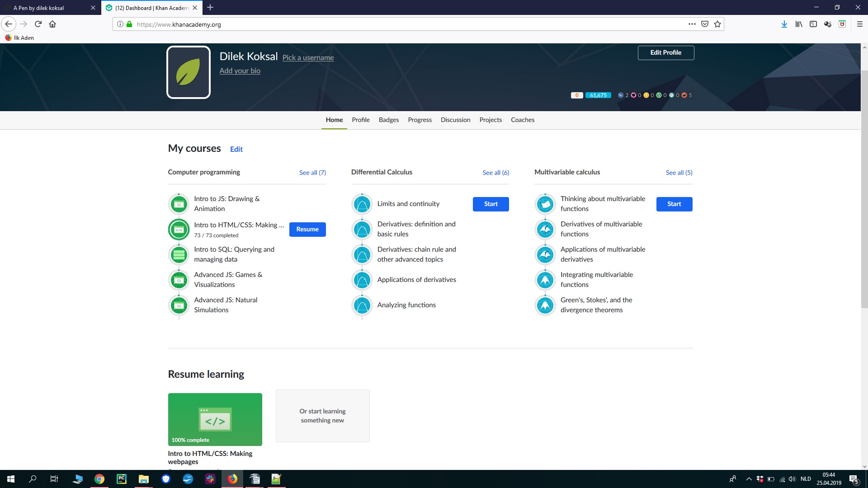
Task: Bookmark this page with the star icon
Action: [717, 24]
